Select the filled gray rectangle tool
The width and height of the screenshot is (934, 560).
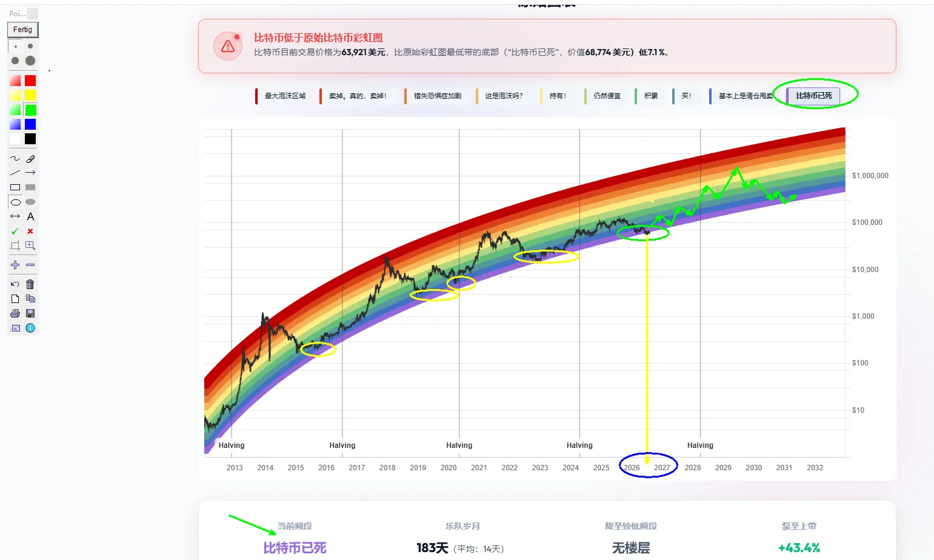coord(30,187)
